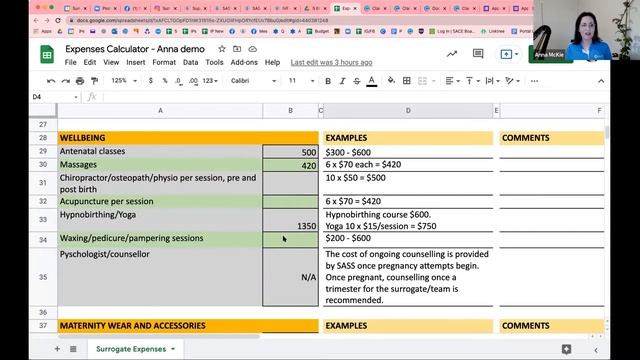Open horizontal align dropdown
The width and height of the screenshot is (640, 360).
[452, 81]
